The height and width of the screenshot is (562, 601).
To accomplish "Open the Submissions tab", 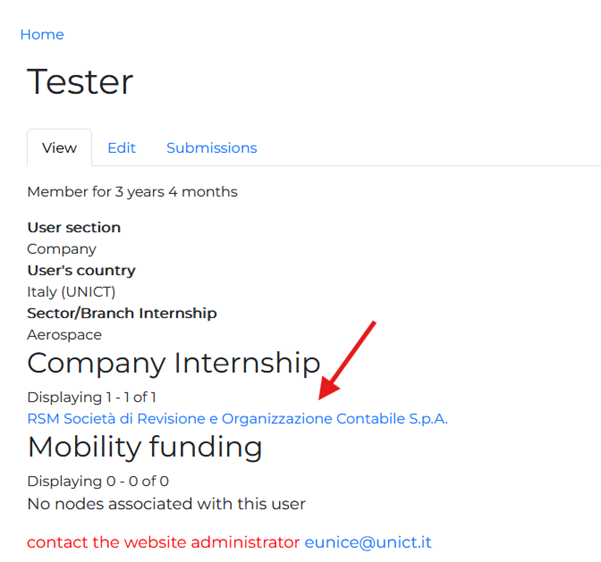I will click(x=211, y=148).
